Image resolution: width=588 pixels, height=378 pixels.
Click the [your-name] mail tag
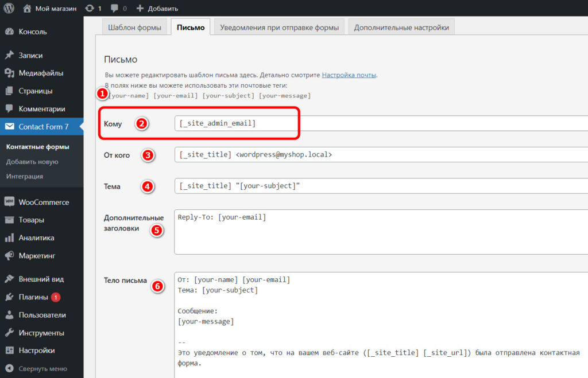coord(128,96)
